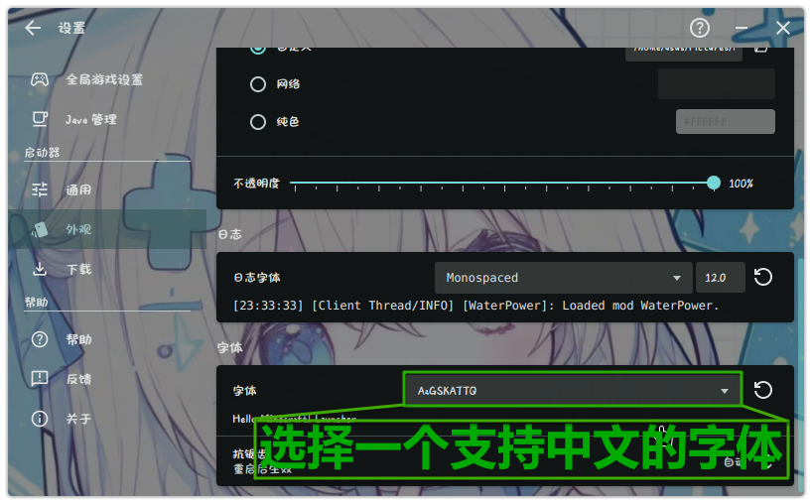Open the 下载 settings page

[x=108, y=269]
